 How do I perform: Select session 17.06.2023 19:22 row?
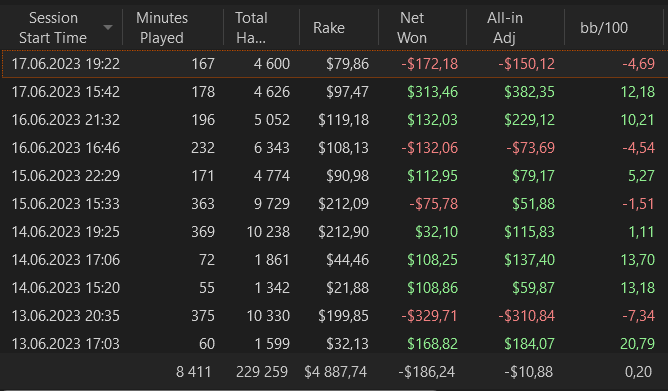(x=334, y=64)
